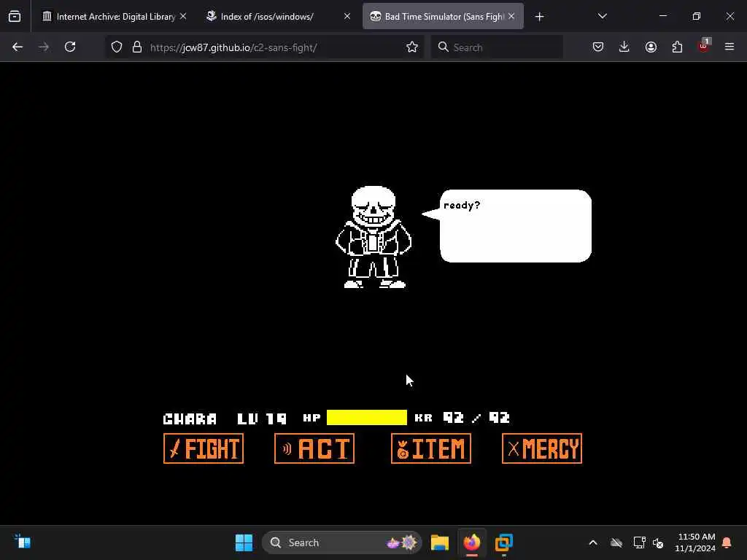
Task: Go back one page
Action: click(x=18, y=47)
